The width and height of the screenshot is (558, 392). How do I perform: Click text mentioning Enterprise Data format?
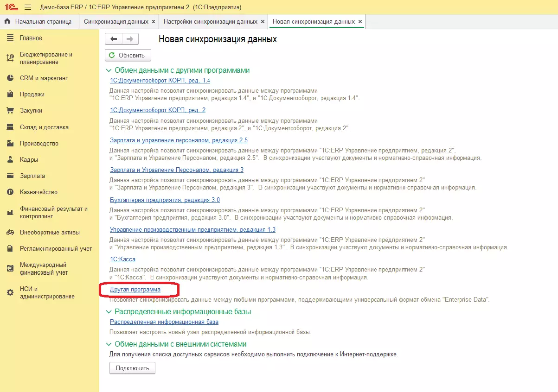tap(299, 300)
